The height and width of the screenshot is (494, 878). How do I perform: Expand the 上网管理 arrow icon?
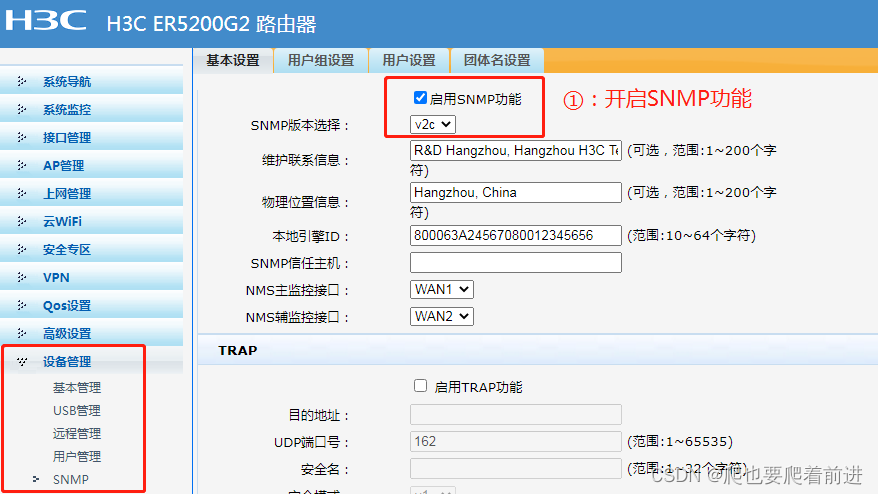click(22, 193)
